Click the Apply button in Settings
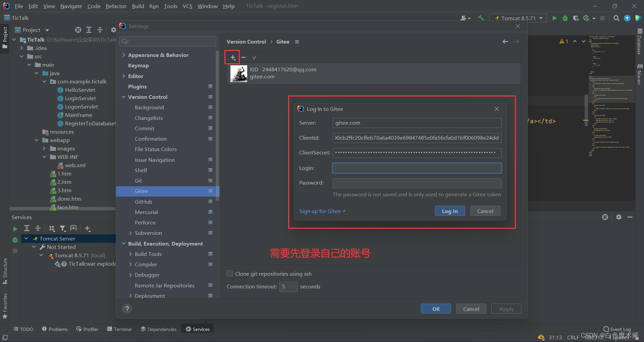Screen dimensions: 644x342 click(506, 309)
